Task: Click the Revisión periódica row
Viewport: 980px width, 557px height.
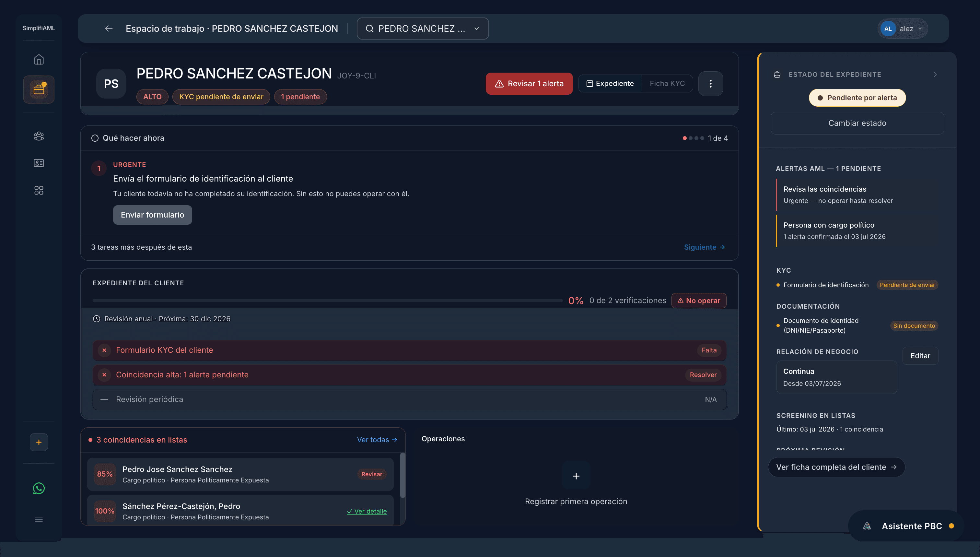Action: click(409, 399)
